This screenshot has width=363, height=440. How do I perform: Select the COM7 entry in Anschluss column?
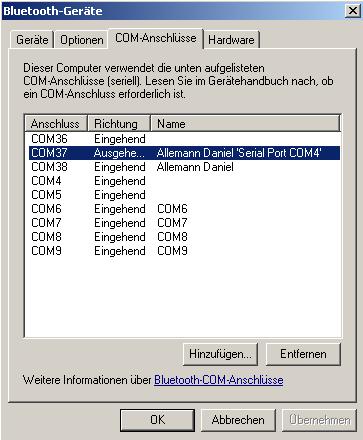46,223
